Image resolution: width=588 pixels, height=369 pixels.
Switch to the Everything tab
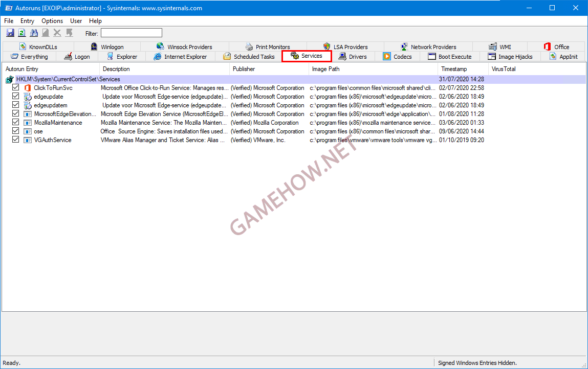click(x=29, y=57)
